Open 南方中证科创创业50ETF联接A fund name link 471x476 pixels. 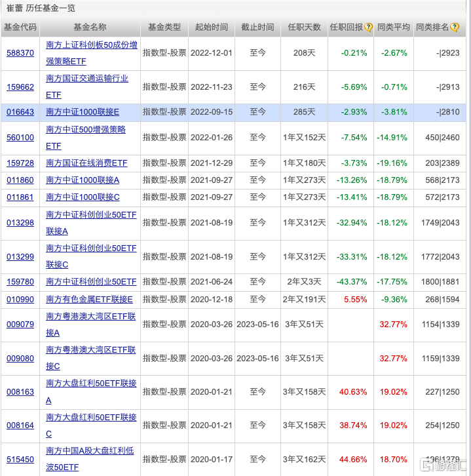(91, 223)
